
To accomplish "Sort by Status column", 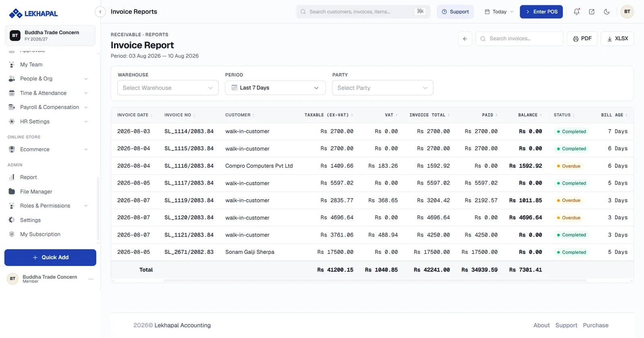I will (x=564, y=115).
